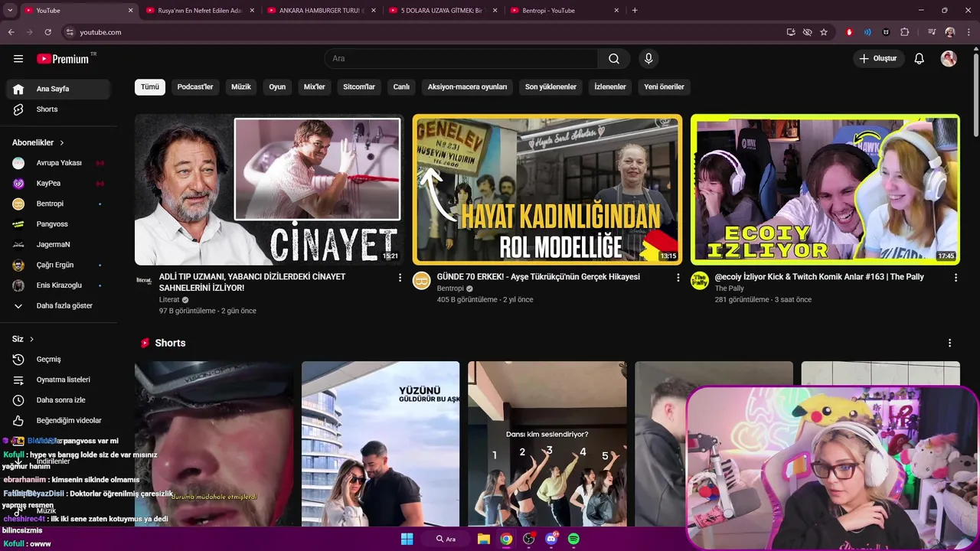Open Spotify from the taskbar
The width and height of the screenshot is (980, 551).
573,539
